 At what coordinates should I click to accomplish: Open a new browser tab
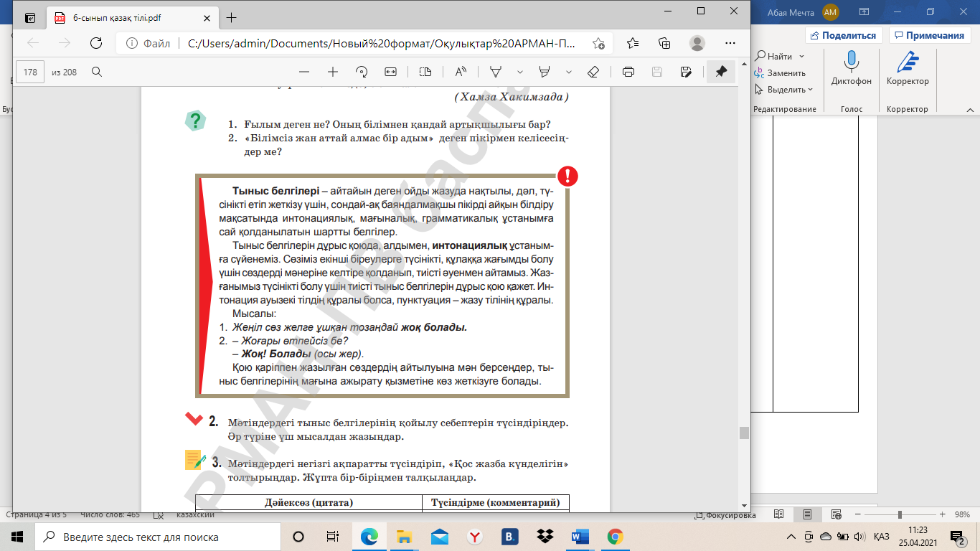coord(231,18)
